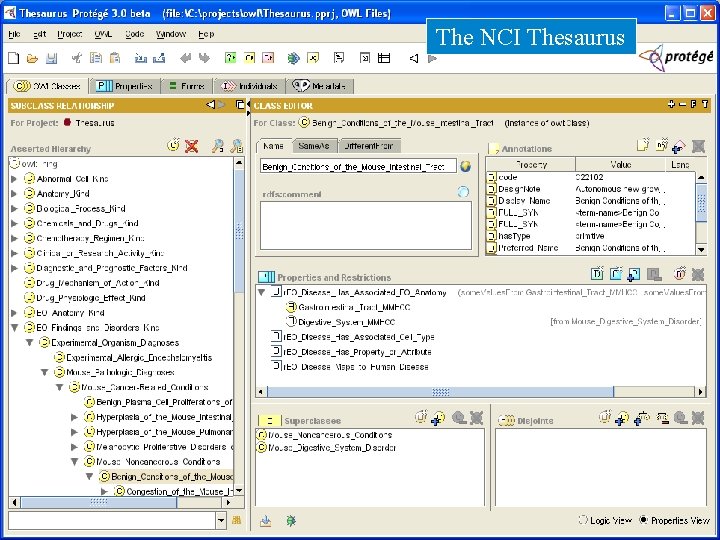720x540 pixels.
Task: Click the globe icon beside class name field
Action: (x=465, y=166)
